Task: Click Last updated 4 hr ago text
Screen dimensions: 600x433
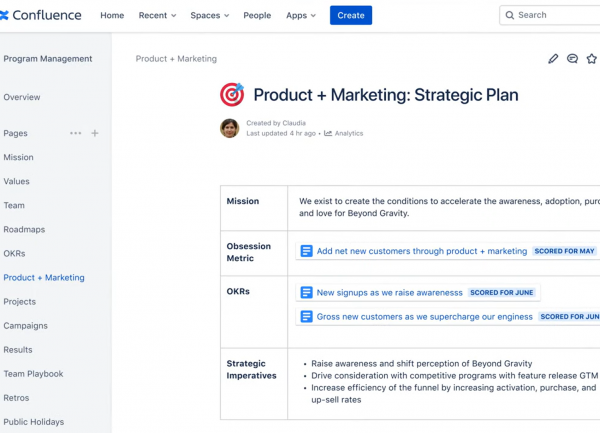Action: click(281, 133)
